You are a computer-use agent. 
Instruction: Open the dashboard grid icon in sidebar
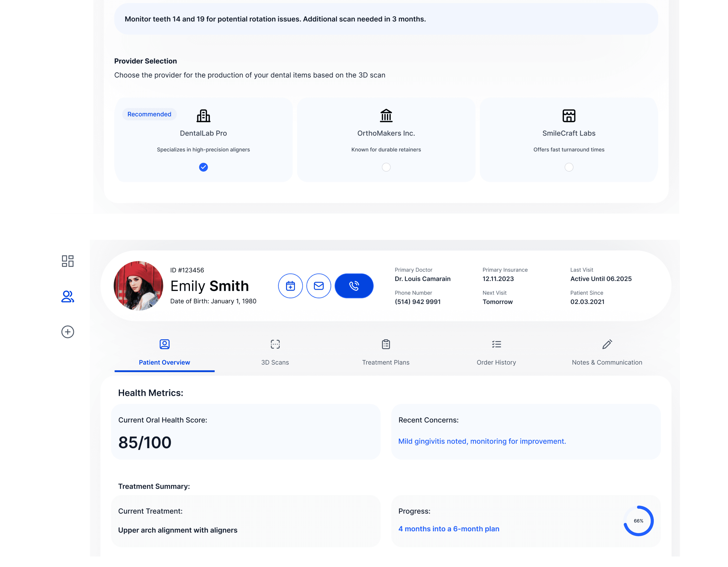click(68, 261)
